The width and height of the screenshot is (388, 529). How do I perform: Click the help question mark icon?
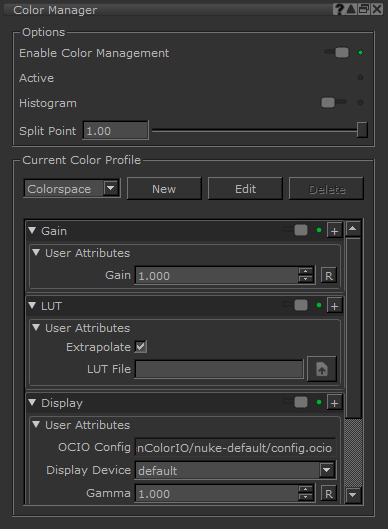[338, 9]
